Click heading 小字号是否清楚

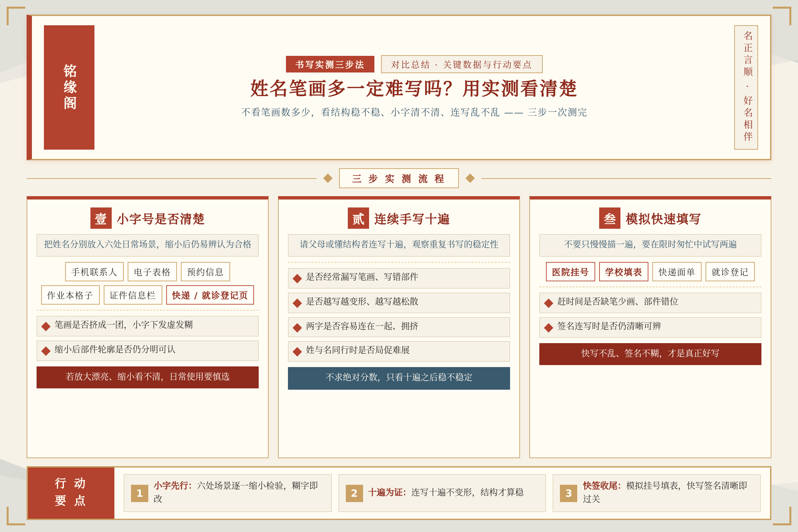tap(161, 219)
